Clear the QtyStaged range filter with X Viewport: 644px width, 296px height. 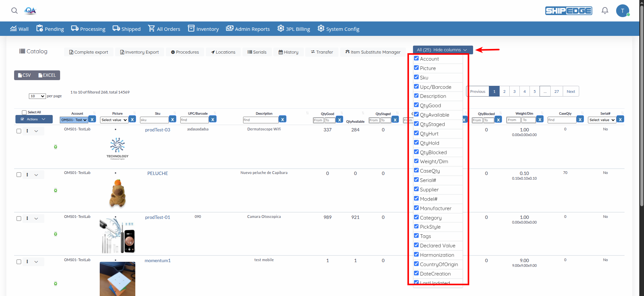(x=395, y=120)
